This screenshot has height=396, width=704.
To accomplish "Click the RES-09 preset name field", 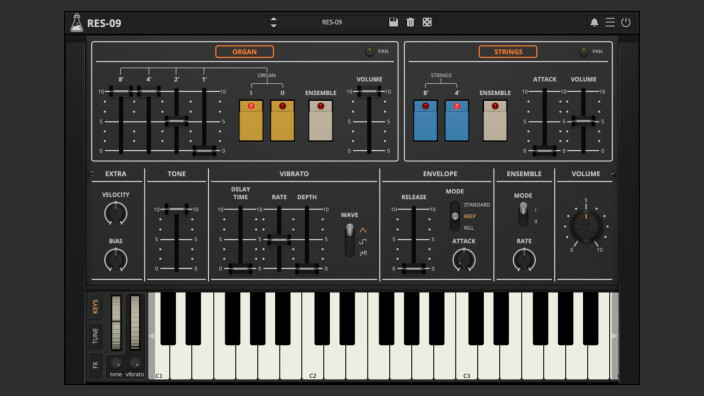I will pos(332,22).
